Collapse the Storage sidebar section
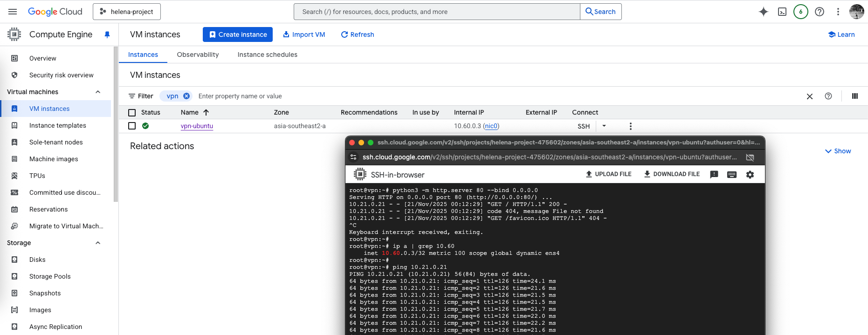 click(98, 243)
